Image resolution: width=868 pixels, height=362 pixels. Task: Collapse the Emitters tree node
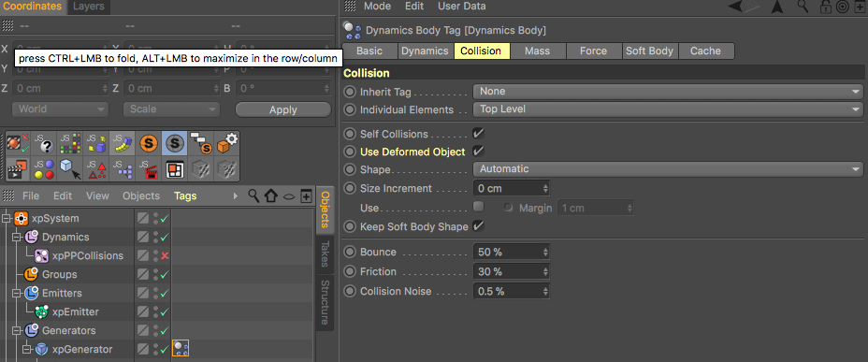tap(17, 294)
